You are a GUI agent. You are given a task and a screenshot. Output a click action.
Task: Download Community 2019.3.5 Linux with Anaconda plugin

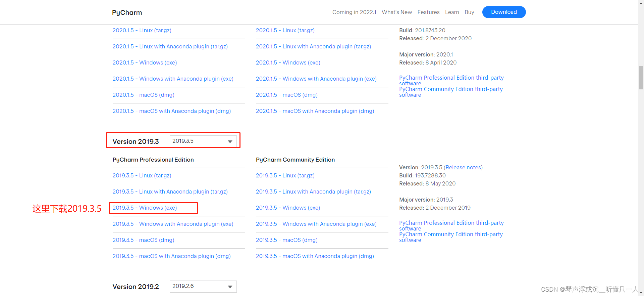[313, 192]
